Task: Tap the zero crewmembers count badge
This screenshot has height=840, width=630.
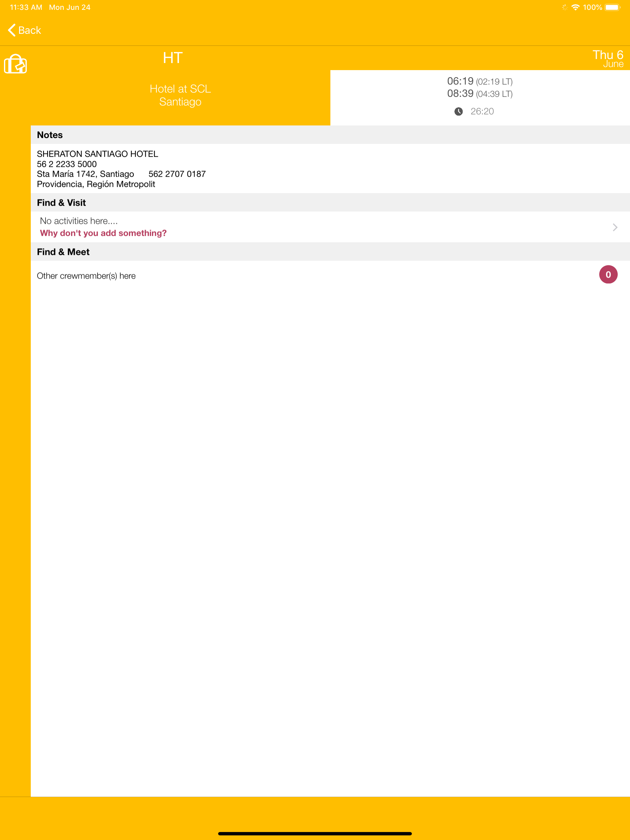Action: tap(608, 275)
